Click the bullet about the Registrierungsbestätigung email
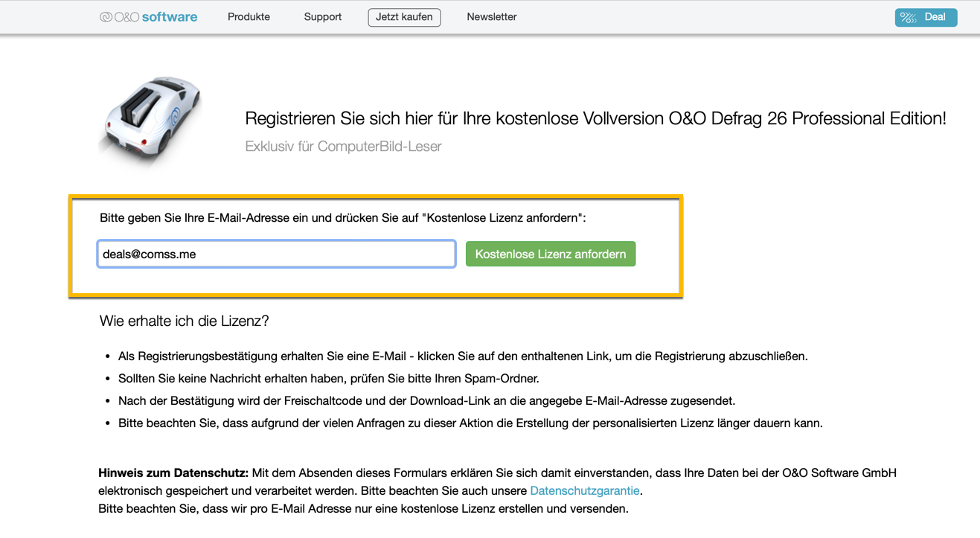 tap(462, 356)
